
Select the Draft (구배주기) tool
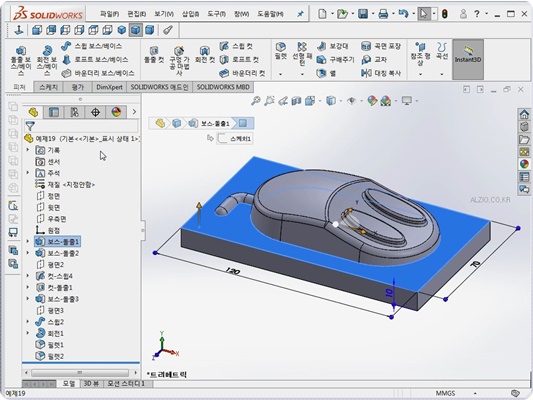pos(336,59)
